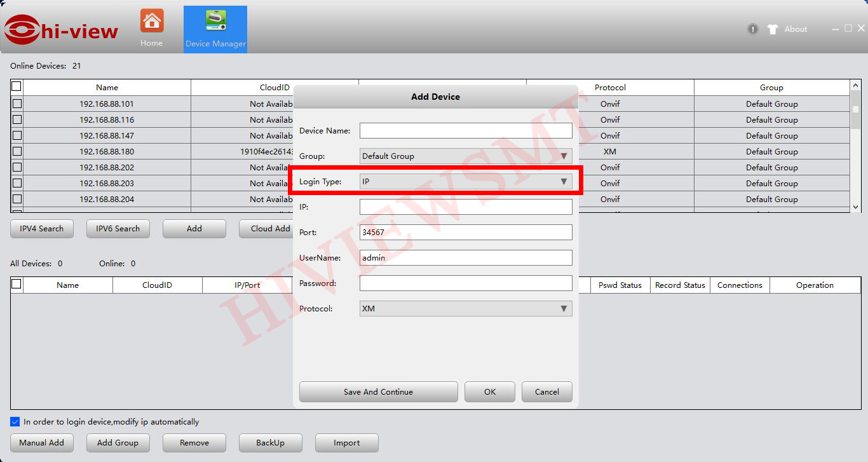This screenshot has height=462, width=868.
Task: Click the hi-view logo
Action: (x=62, y=30)
